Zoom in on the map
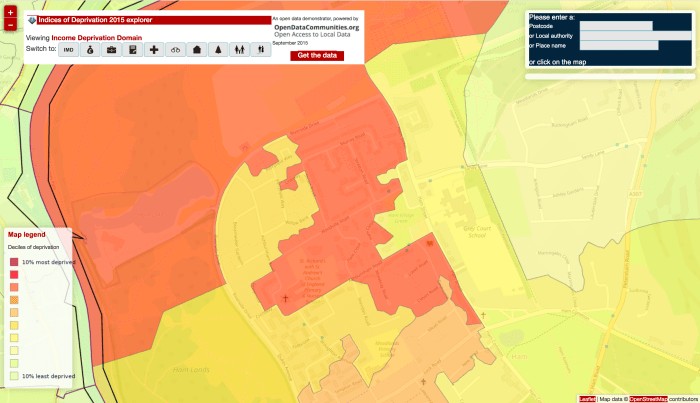Screen dimensions: 700x403 click(x=10, y=11)
